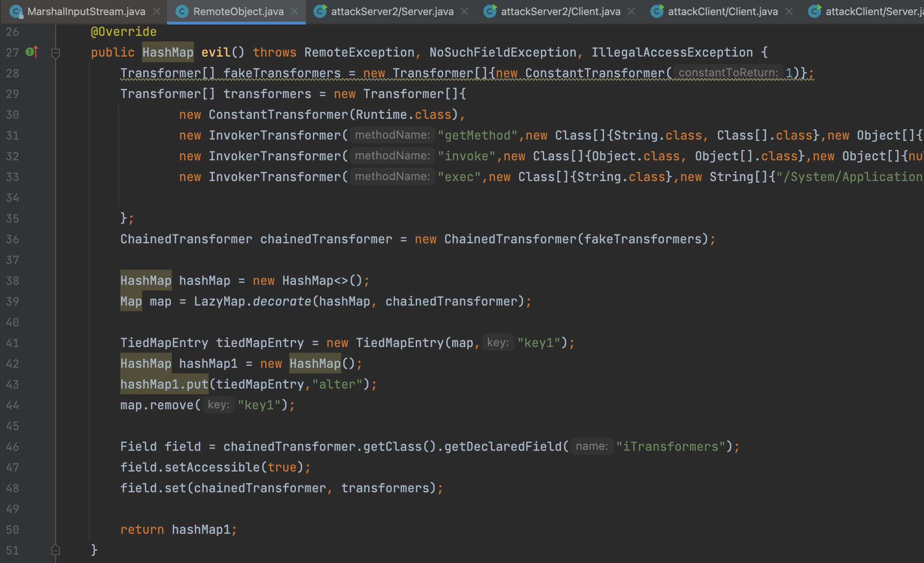Close the attackClient/Client.java tab

(x=789, y=11)
